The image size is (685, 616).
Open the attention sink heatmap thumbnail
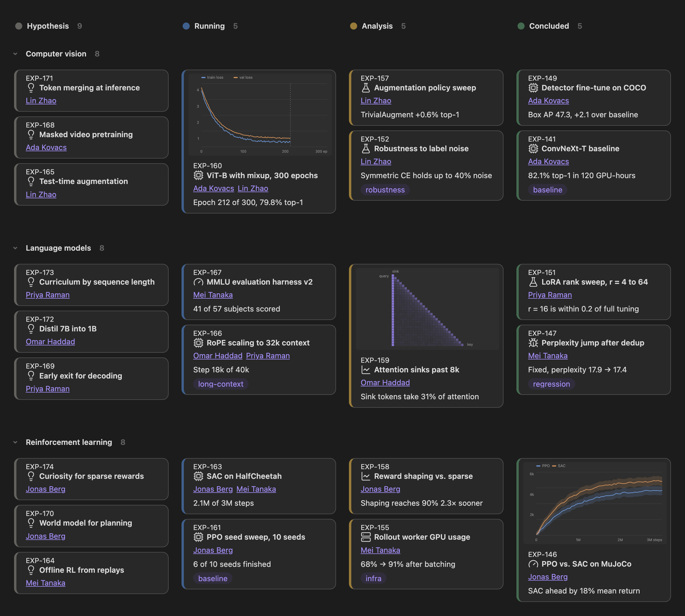(x=427, y=309)
